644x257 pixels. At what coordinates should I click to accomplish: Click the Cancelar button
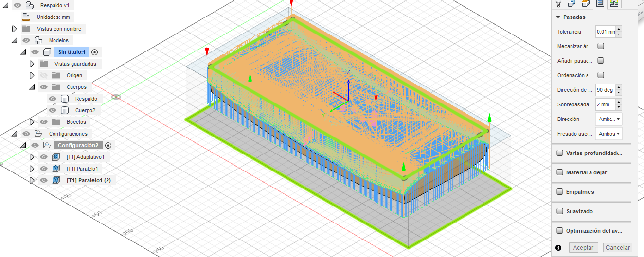(617, 248)
